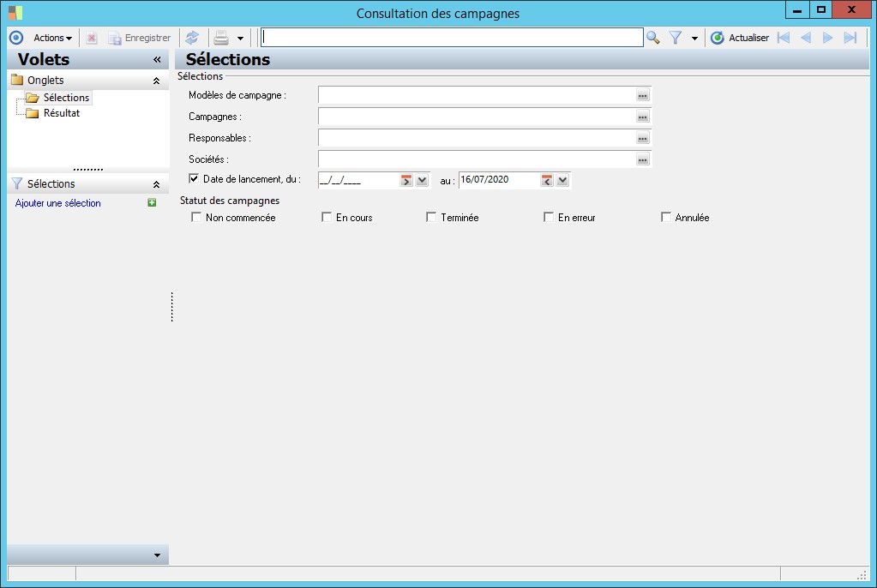This screenshot has height=588, width=877.
Task: Click the printer icon
Action: coord(221,38)
